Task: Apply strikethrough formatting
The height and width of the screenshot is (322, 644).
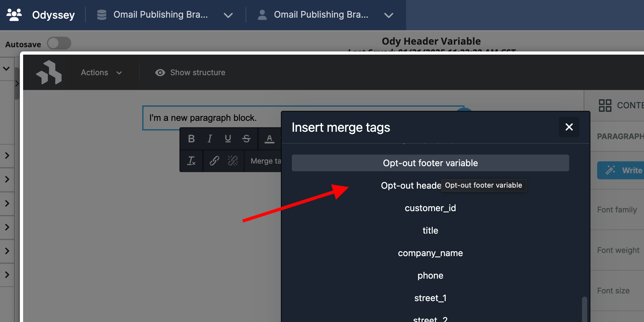Action: tap(246, 139)
